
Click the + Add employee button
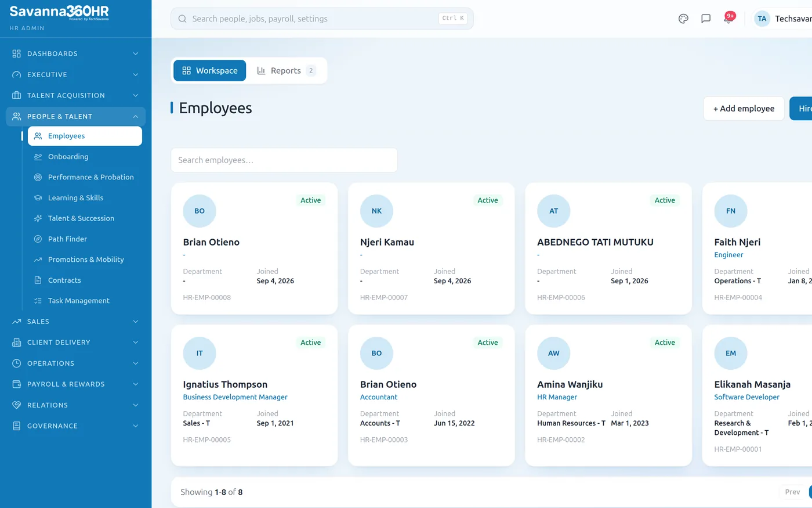(744, 109)
